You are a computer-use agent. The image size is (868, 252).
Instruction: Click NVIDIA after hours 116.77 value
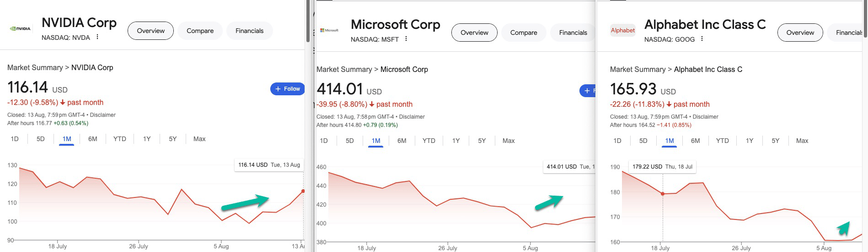click(44, 123)
